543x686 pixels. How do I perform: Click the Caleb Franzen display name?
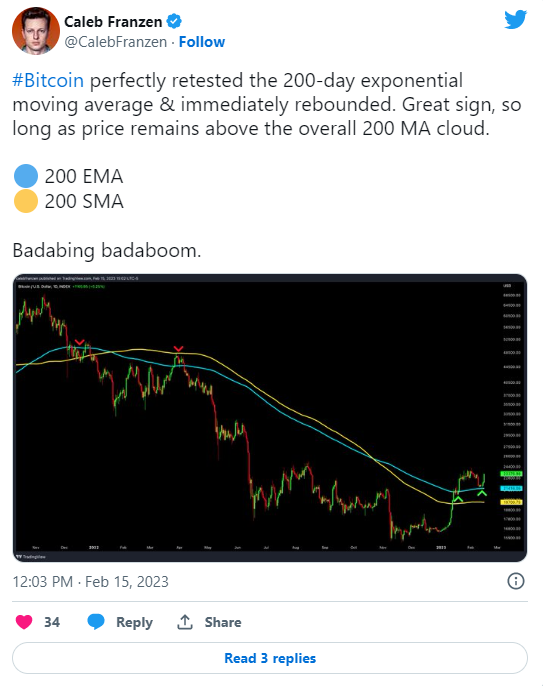pyautogui.click(x=113, y=21)
